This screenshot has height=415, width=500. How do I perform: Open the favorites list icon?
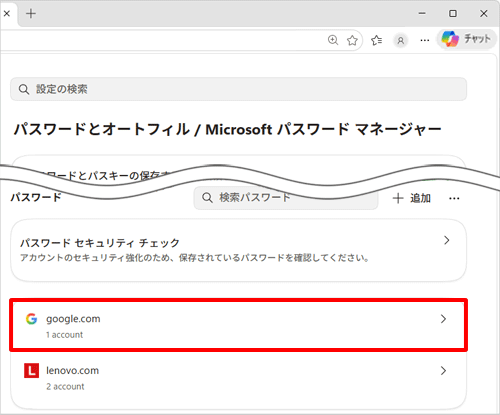(376, 40)
